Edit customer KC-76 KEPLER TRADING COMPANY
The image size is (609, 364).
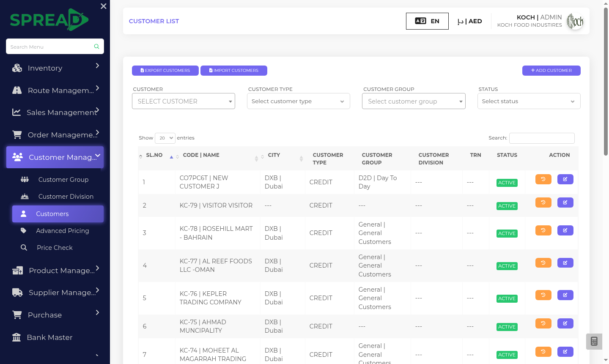click(x=565, y=295)
